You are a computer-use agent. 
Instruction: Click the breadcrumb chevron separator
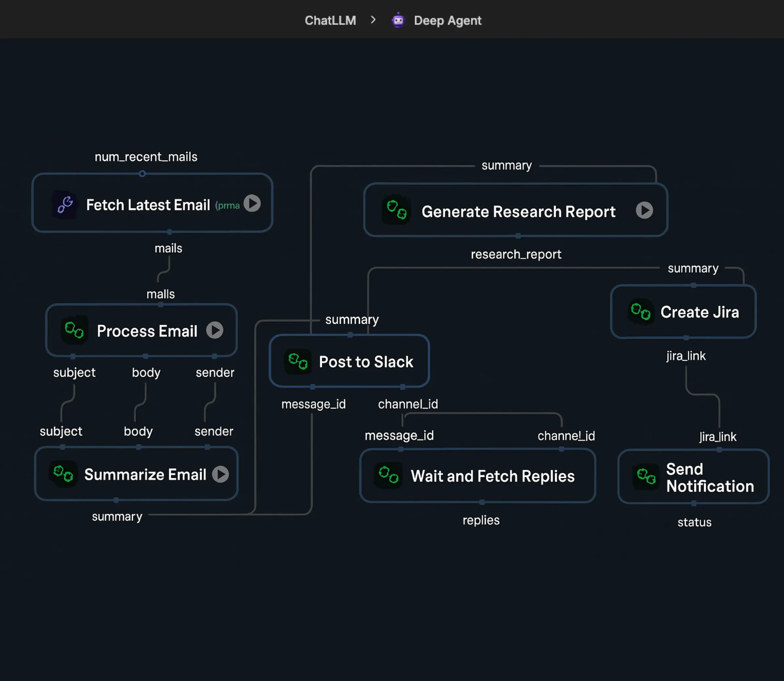point(373,20)
